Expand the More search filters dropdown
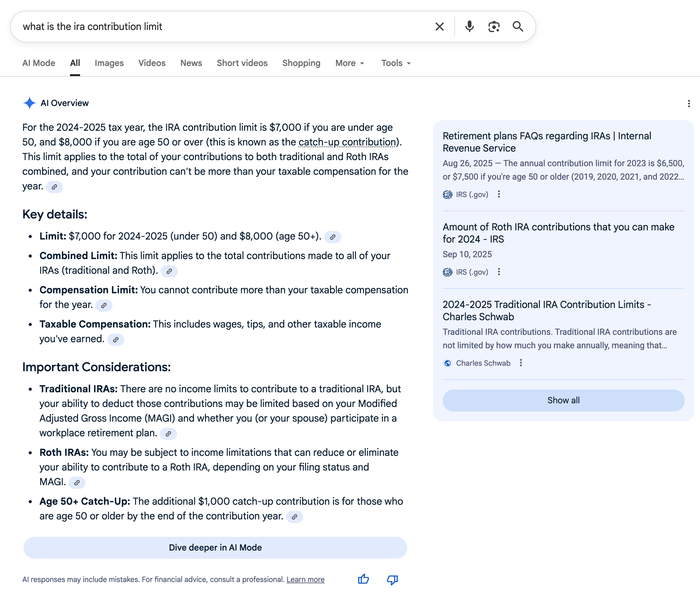This screenshot has width=700, height=593. 350,63
